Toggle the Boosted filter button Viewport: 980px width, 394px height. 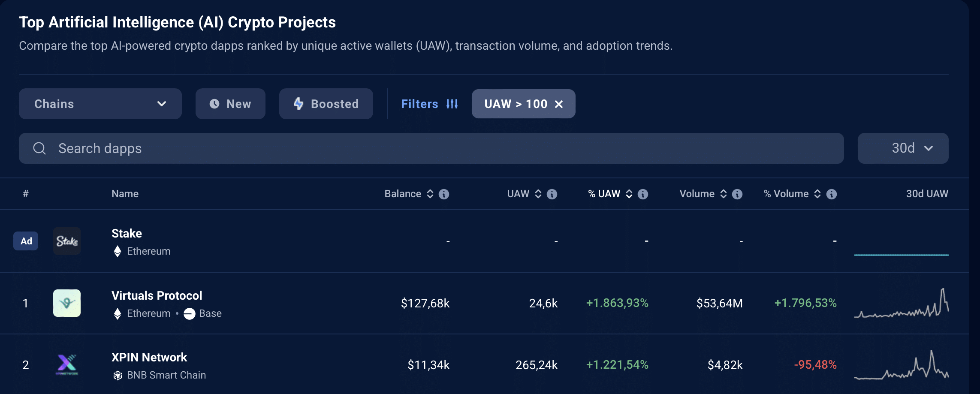tap(326, 104)
